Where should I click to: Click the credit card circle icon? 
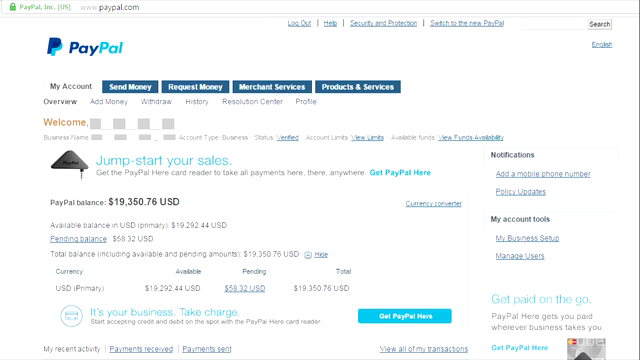pos(71,316)
